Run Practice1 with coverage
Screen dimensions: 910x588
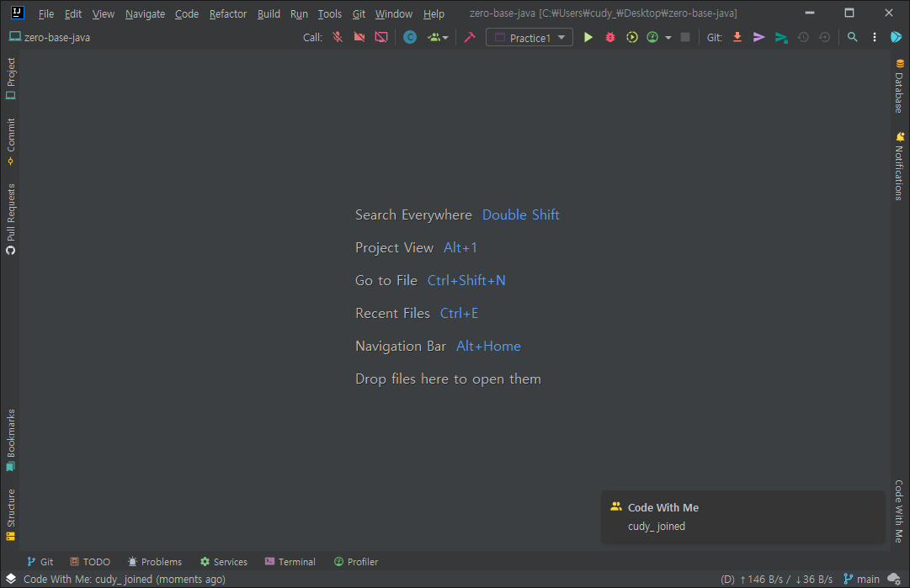click(631, 37)
